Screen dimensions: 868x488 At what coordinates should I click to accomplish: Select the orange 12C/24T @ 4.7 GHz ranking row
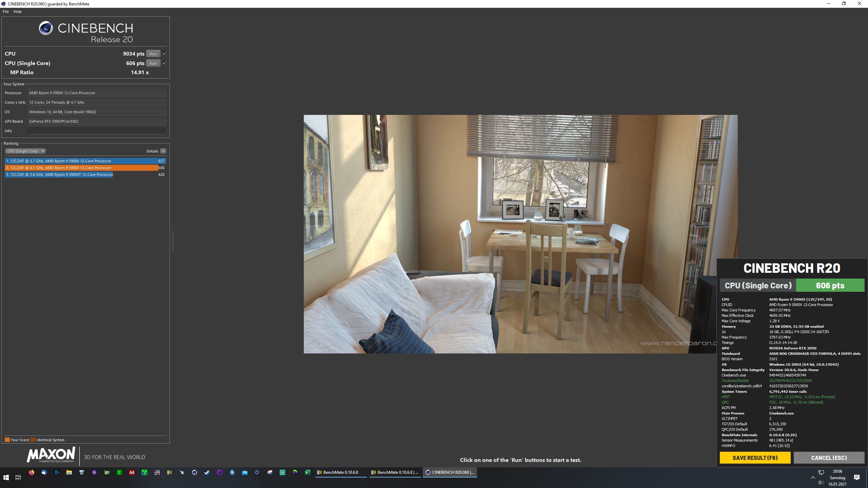[85, 168]
